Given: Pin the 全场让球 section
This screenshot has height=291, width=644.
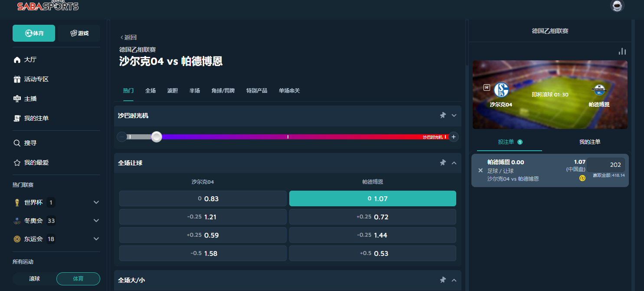Looking at the screenshot, I should pyautogui.click(x=443, y=163).
